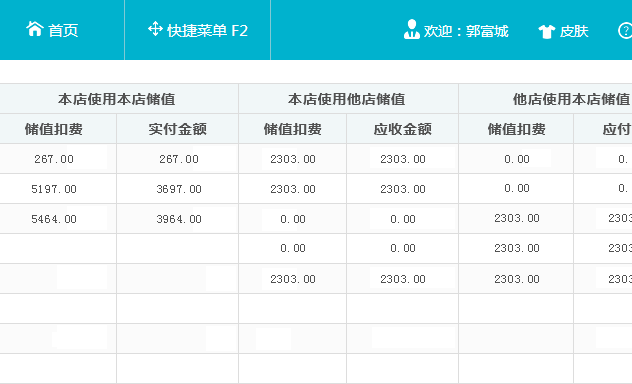The width and height of the screenshot is (632, 384).
Task: Click the first 2303.00 cell under 应收金额
Action: (x=402, y=159)
